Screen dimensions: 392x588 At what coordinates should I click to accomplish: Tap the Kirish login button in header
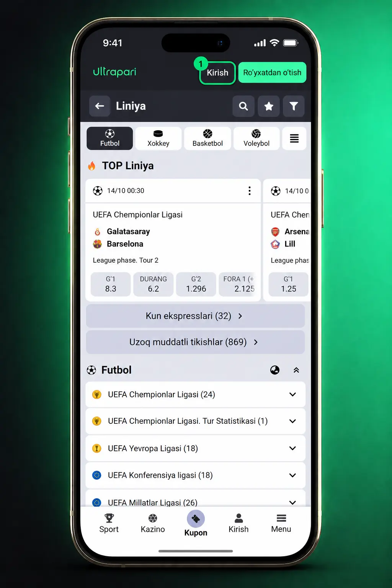click(x=217, y=73)
